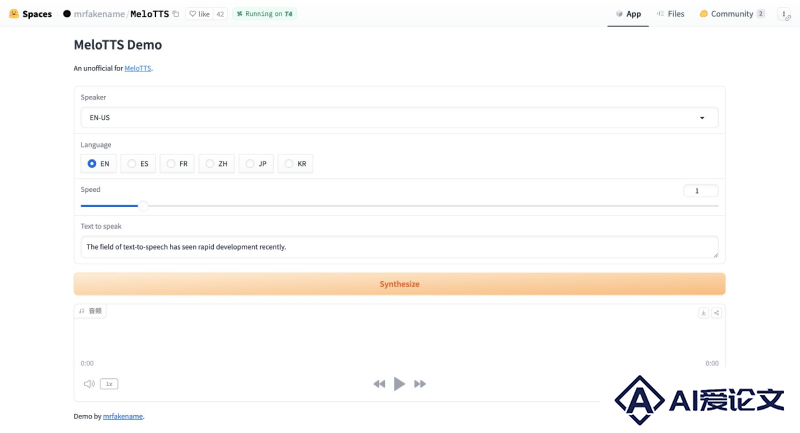Switch to the Files tab
The height and width of the screenshot is (433, 800).
(x=670, y=14)
